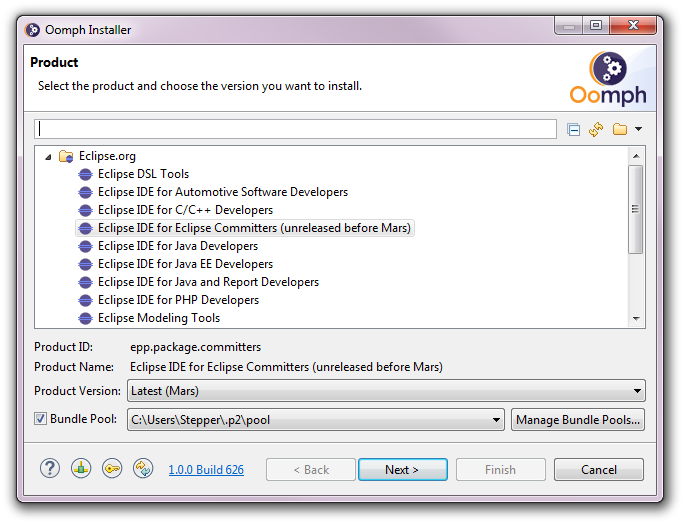
Task: Click the Product Name value text
Action: pyautogui.click(x=286, y=367)
